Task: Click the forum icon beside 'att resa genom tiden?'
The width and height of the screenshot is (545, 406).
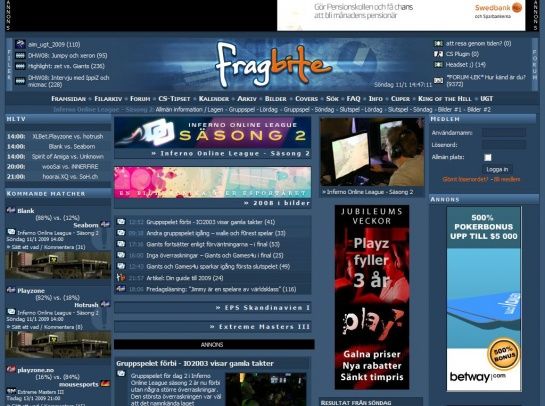Action: [x=438, y=43]
